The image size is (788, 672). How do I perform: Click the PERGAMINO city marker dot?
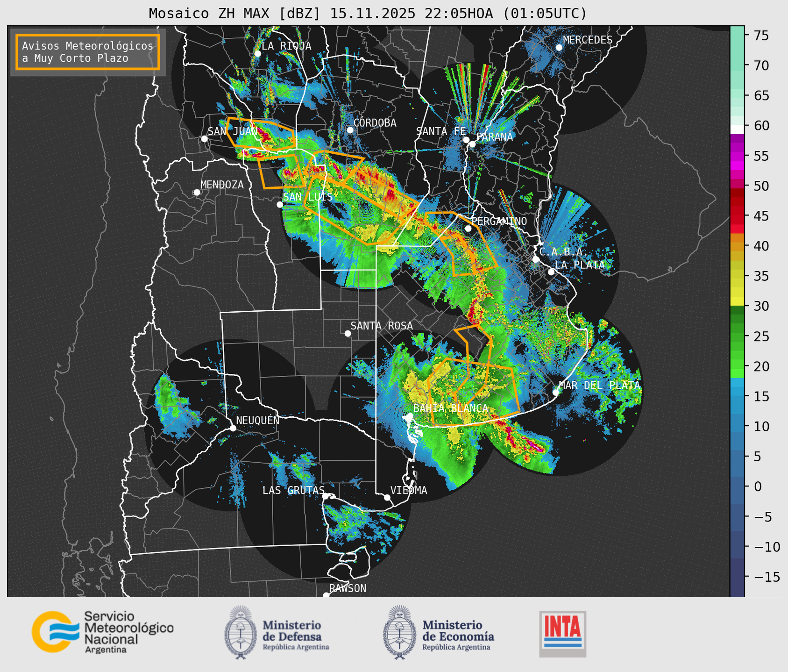[x=468, y=229]
